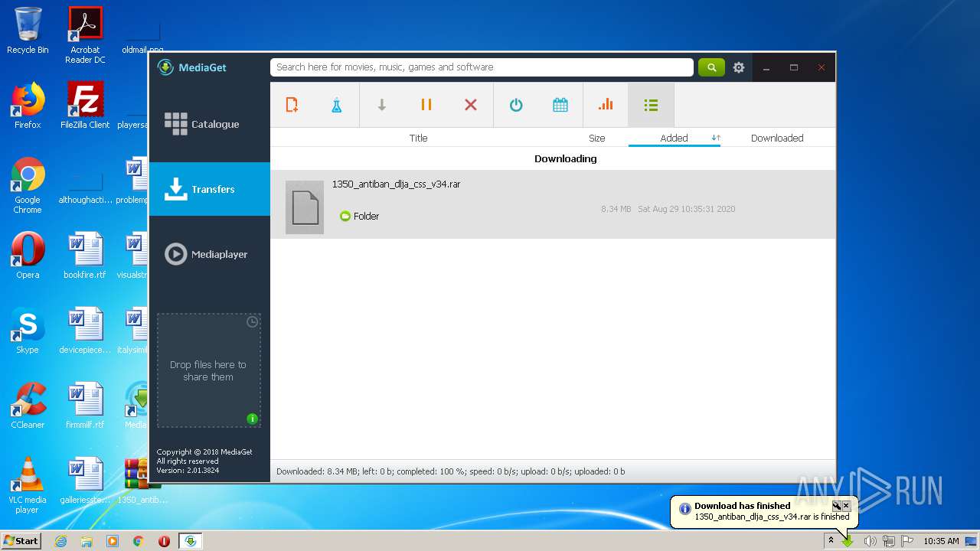Sort by Downloaded column header

pos(777,139)
